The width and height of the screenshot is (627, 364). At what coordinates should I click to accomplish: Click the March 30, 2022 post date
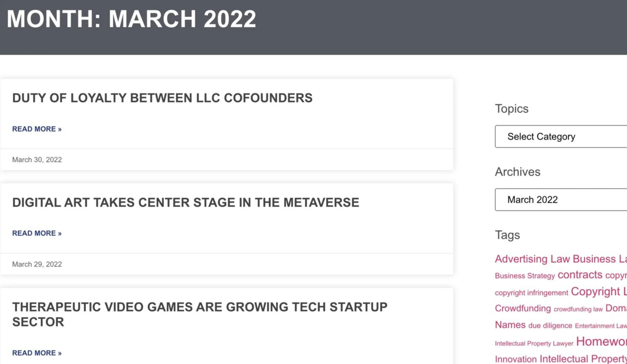tap(37, 160)
